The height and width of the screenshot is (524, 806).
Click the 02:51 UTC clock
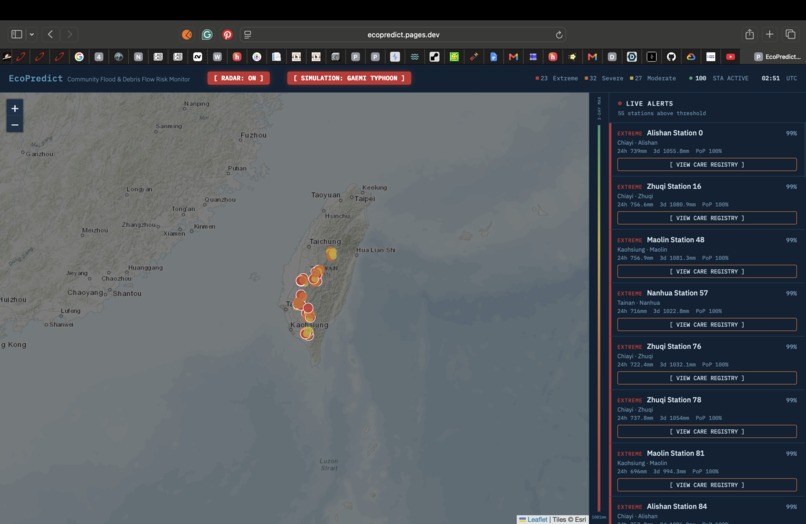pos(779,78)
